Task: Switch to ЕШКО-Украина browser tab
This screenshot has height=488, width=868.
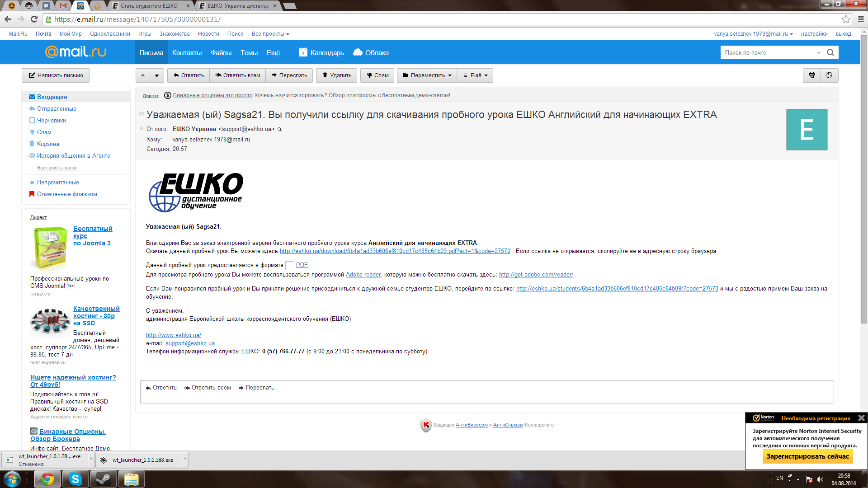Action: click(238, 6)
